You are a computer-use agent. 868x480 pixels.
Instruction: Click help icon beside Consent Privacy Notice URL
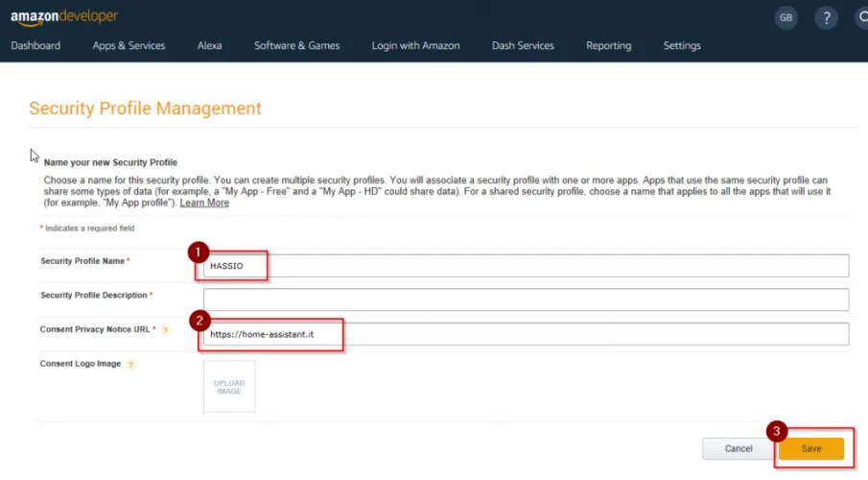click(x=165, y=331)
